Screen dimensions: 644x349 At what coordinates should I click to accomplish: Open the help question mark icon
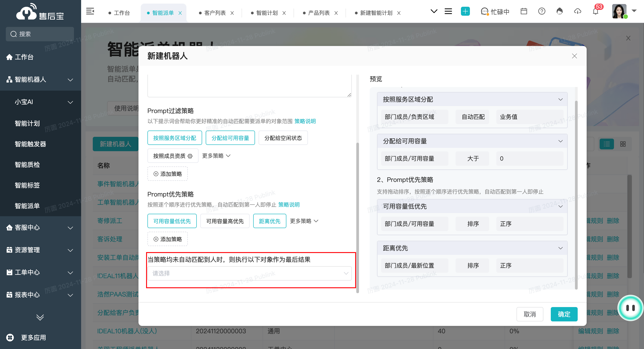coord(542,11)
